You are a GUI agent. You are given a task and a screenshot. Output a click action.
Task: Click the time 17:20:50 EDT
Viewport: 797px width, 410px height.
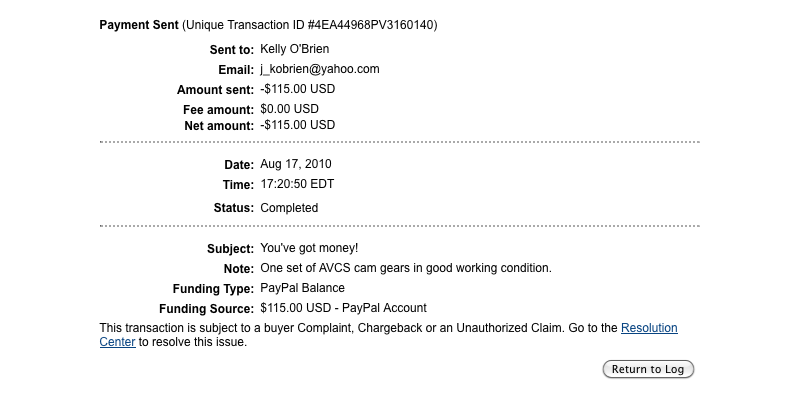[297, 184]
